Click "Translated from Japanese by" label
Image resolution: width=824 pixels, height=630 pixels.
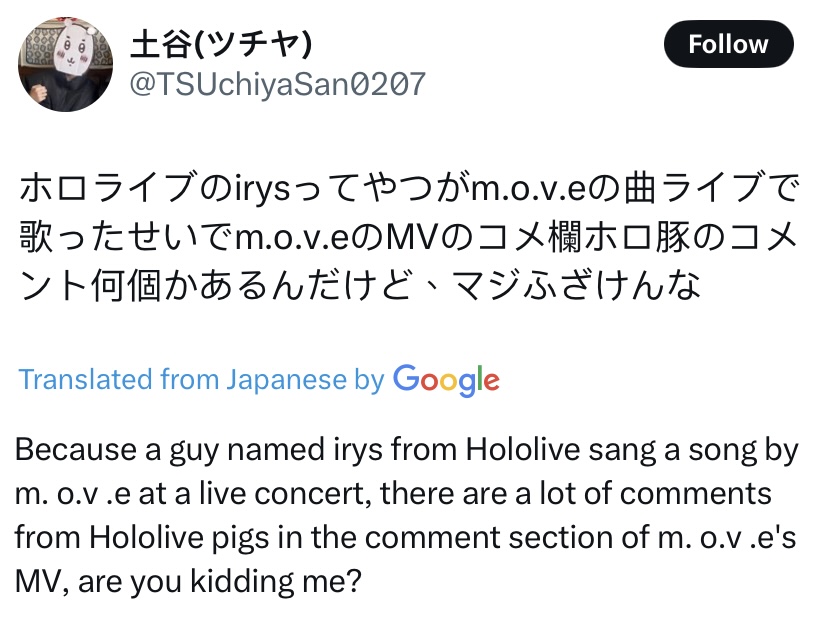pyautogui.click(x=201, y=380)
